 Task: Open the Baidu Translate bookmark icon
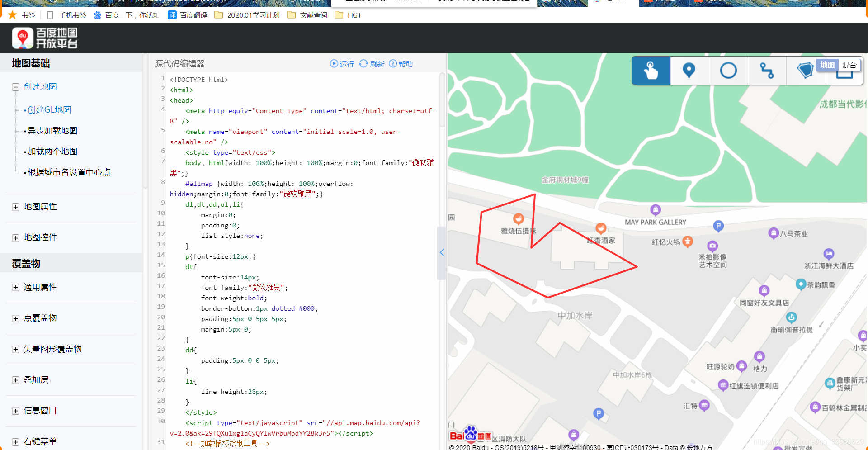click(x=172, y=15)
